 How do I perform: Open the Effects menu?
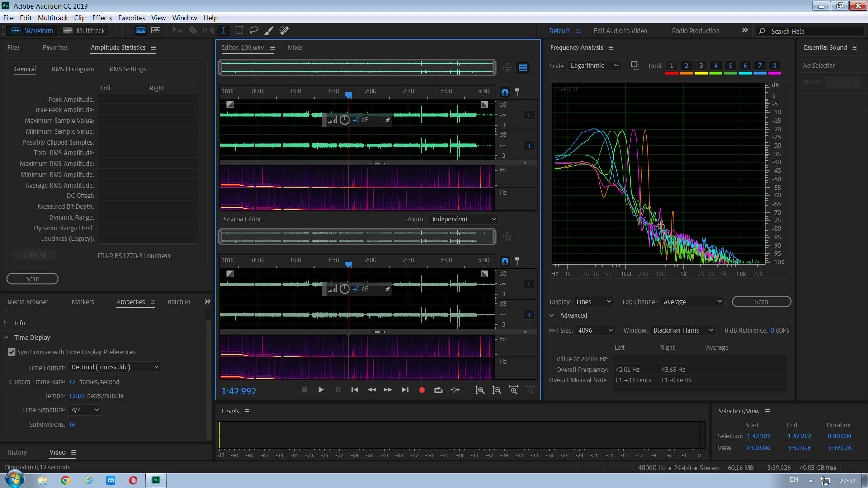[102, 18]
